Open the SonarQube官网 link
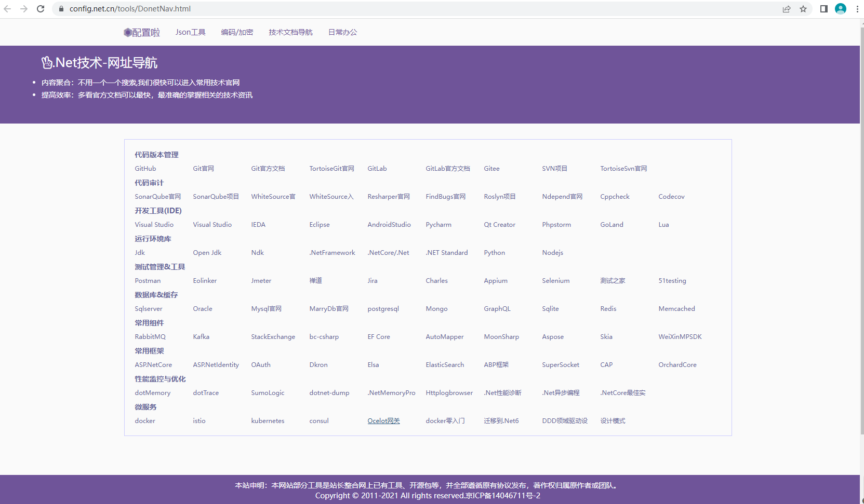The width and height of the screenshot is (864, 504). [x=158, y=197]
